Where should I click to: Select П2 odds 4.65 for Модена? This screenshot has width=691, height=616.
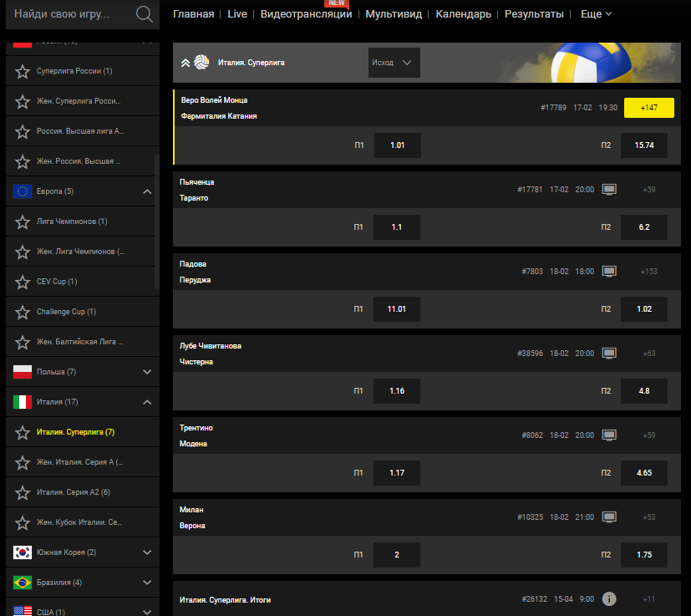click(x=644, y=473)
